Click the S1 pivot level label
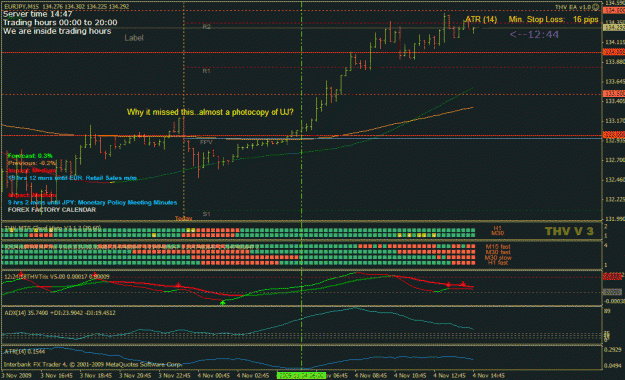 pyautogui.click(x=206, y=214)
